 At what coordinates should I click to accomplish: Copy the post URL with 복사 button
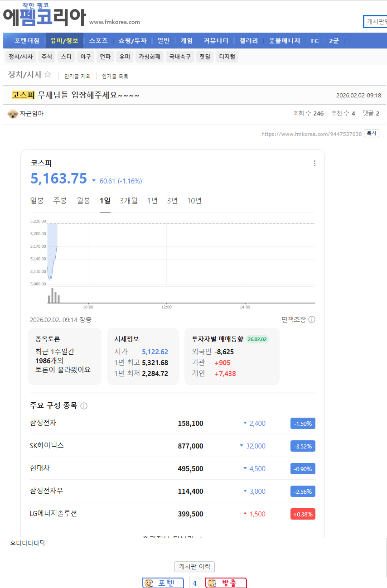[372, 134]
